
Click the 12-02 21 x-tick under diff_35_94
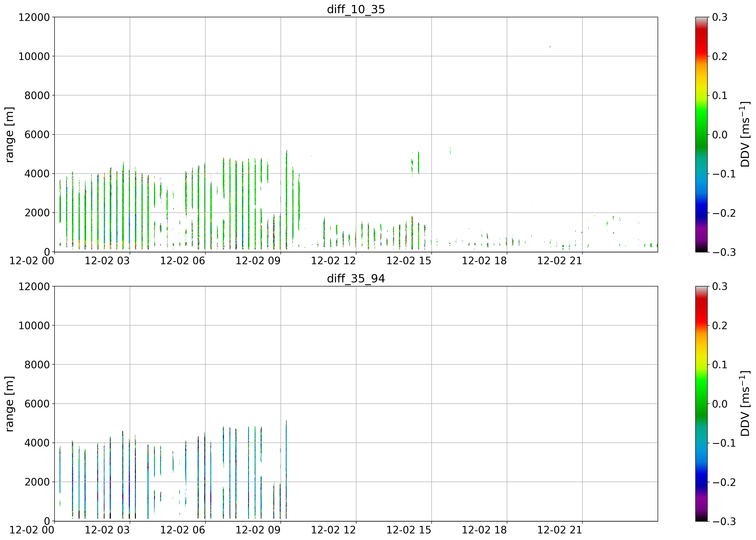[560, 530]
